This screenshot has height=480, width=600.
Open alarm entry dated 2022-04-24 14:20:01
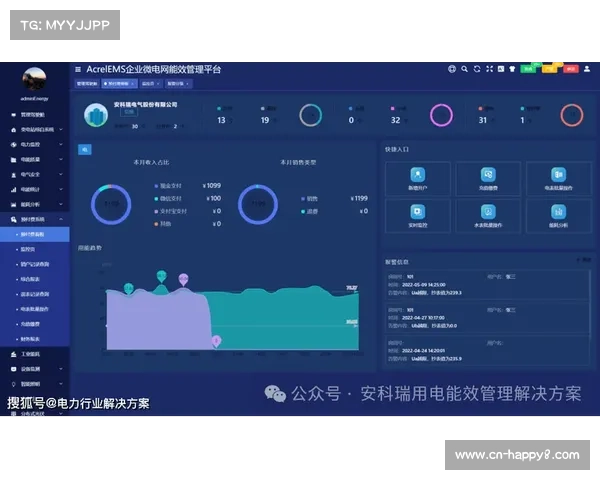488,351
